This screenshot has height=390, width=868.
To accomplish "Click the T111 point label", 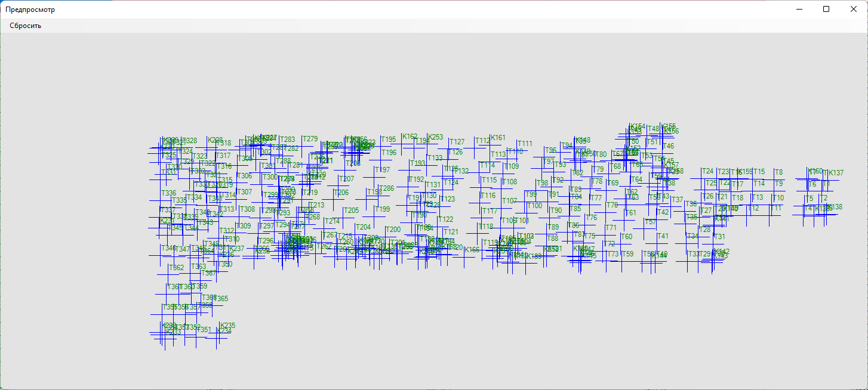I will click(525, 144).
